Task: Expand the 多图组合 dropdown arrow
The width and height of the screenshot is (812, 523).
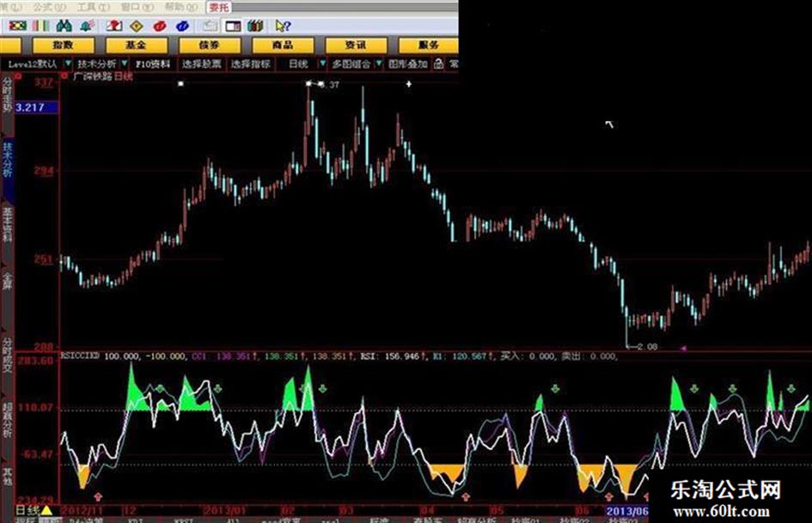Action: (x=379, y=64)
